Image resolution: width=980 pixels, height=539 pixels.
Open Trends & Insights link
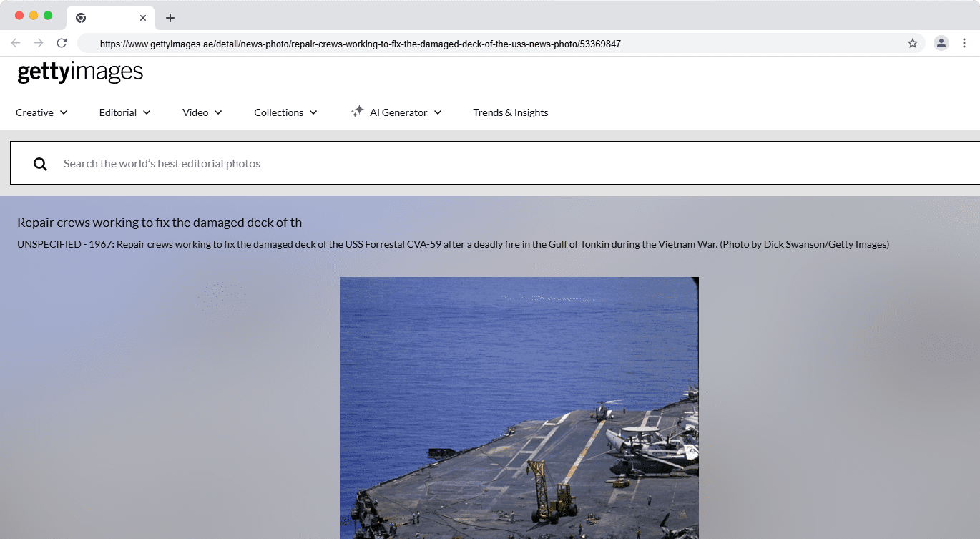511,112
